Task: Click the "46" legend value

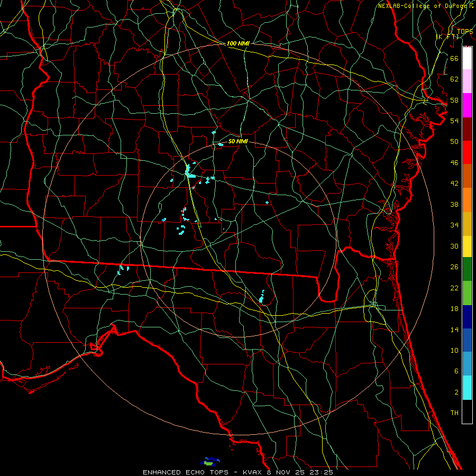Action: click(454, 163)
